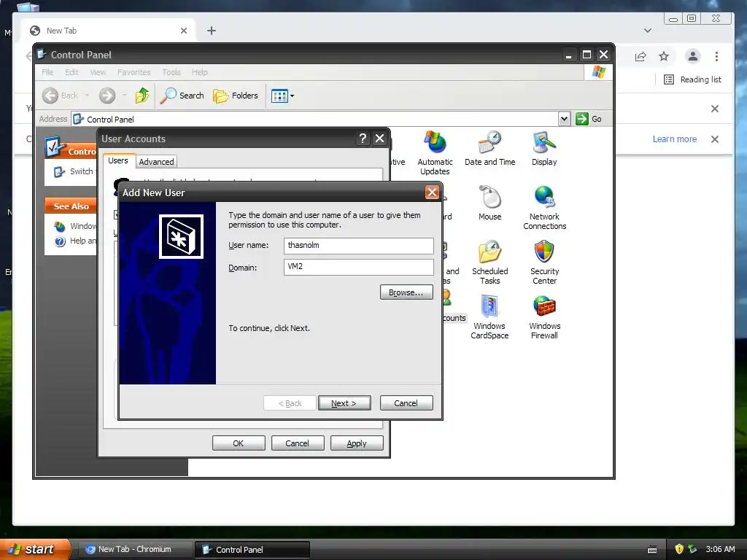Dismiss the Learn more info bar
The height and width of the screenshot is (560, 747).
pyautogui.click(x=715, y=139)
